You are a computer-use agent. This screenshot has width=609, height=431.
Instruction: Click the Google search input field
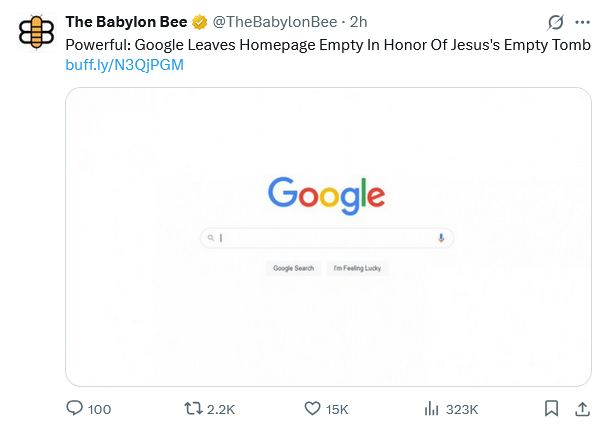pos(325,238)
